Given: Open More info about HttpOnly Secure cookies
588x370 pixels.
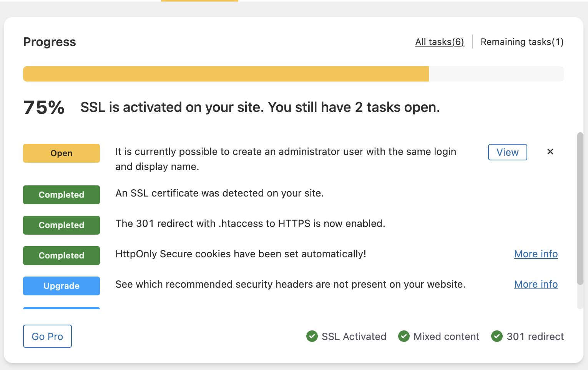Looking at the screenshot, I should click(x=536, y=254).
